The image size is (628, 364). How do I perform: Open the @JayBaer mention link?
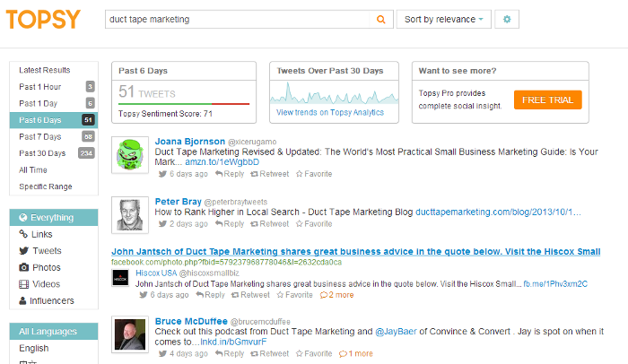pos(396,332)
